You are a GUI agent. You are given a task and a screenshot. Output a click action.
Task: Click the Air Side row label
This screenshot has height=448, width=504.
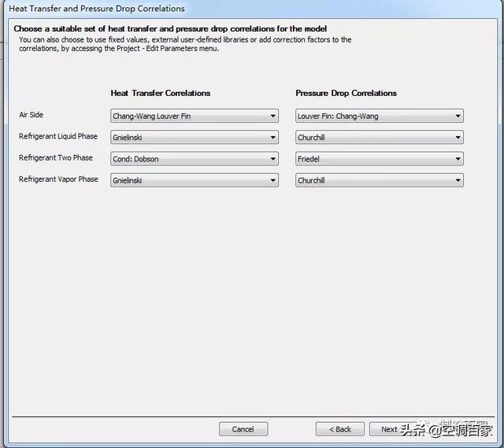(x=31, y=115)
